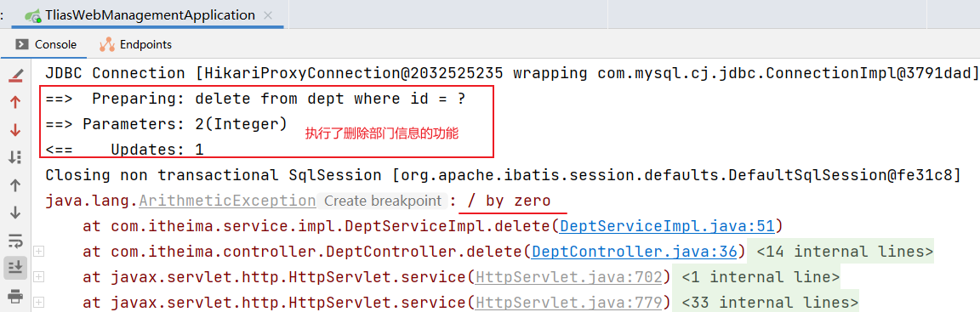This screenshot has height=312, width=980.
Task: Click the Create breakpoint button
Action: point(382,201)
